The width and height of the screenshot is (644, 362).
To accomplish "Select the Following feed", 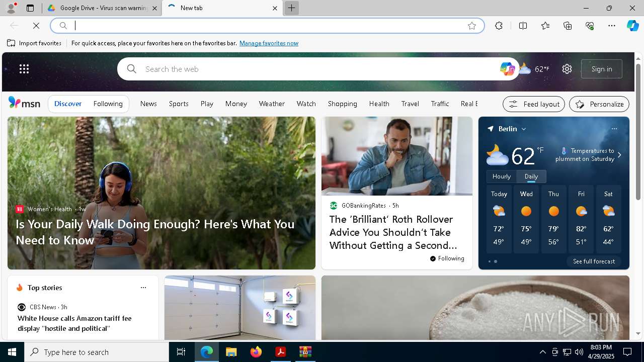I will [108, 104].
